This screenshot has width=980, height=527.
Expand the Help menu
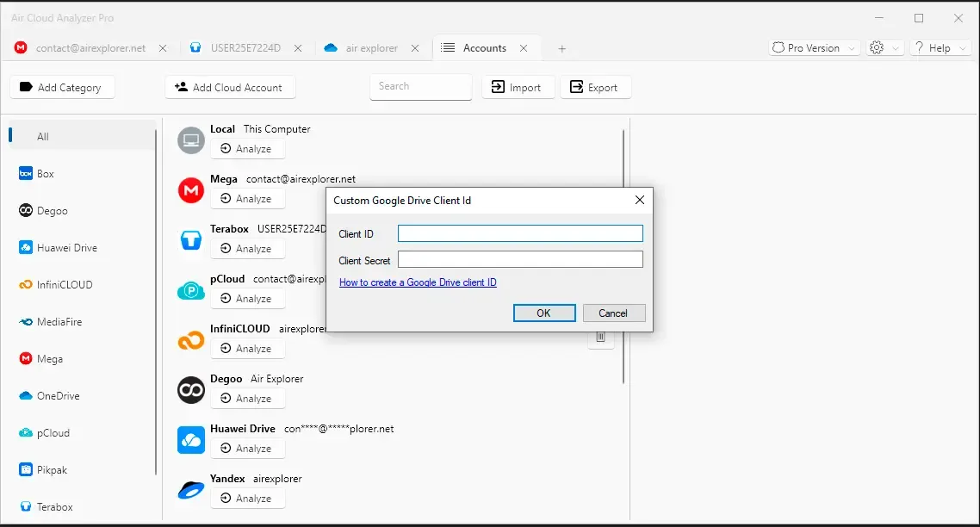pyautogui.click(x=940, y=48)
